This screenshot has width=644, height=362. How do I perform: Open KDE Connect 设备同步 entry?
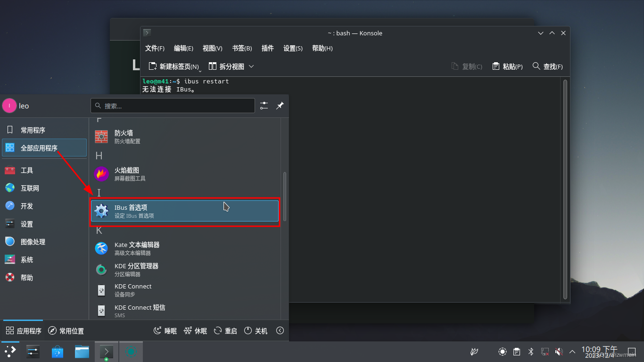click(185, 290)
